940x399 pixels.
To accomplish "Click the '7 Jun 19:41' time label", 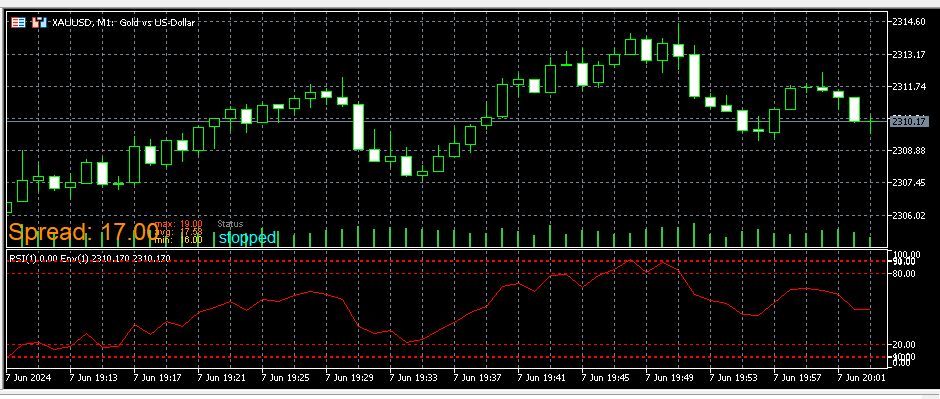I will 542,378.
